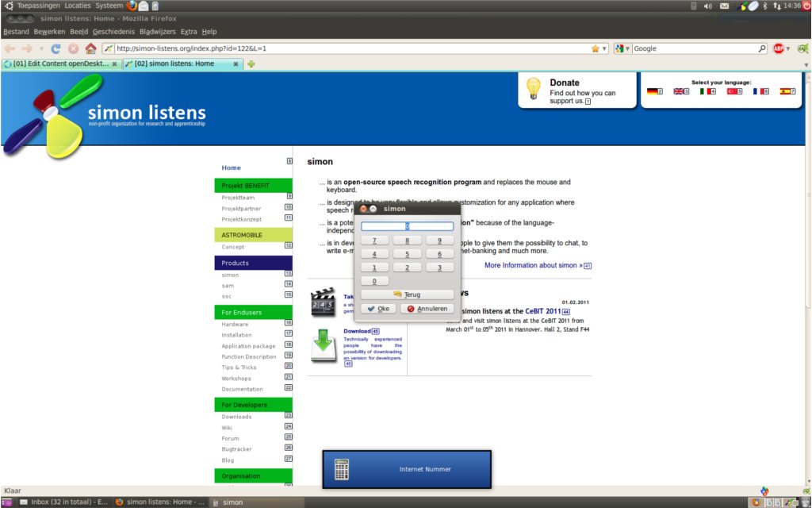
Task: Open the Donate box
Action: pos(577,90)
